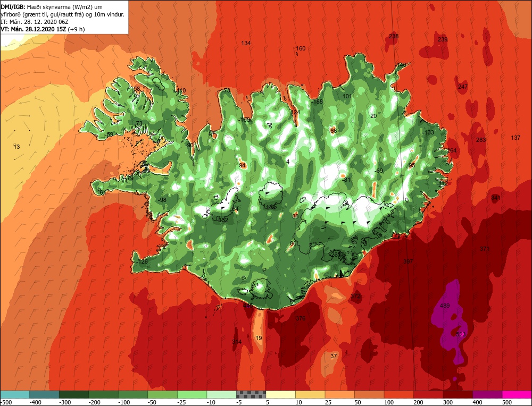Click the map value "-133" in eastern Iceland
Viewport: 532px width, 406px height.
click(428, 132)
